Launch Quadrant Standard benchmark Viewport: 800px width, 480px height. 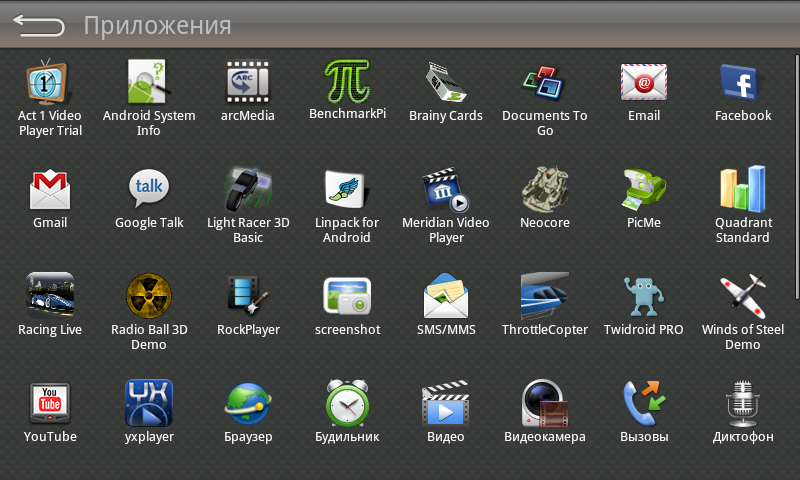click(x=742, y=189)
